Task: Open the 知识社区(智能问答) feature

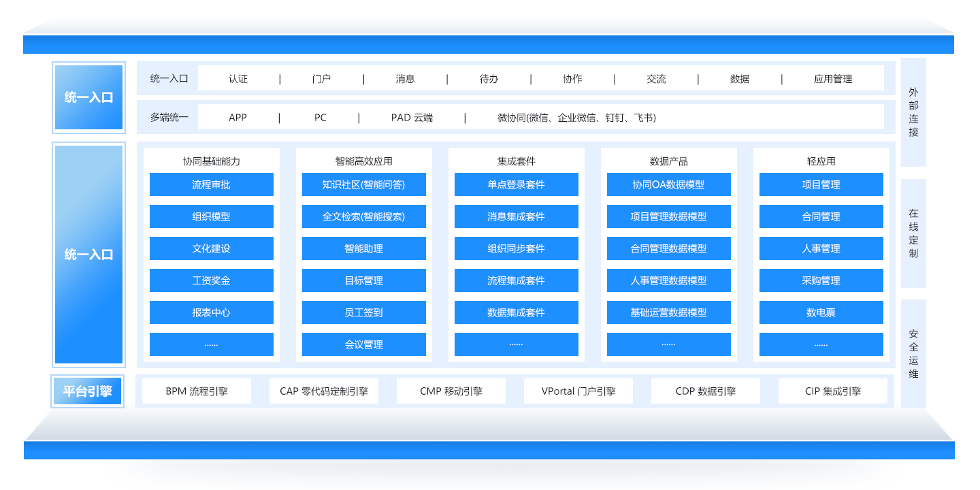Action: click(363, 184)
